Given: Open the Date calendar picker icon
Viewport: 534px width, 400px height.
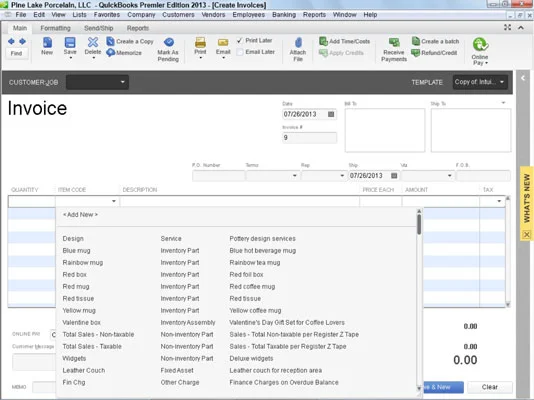Looking at the screenshot, I should (331, 114).
